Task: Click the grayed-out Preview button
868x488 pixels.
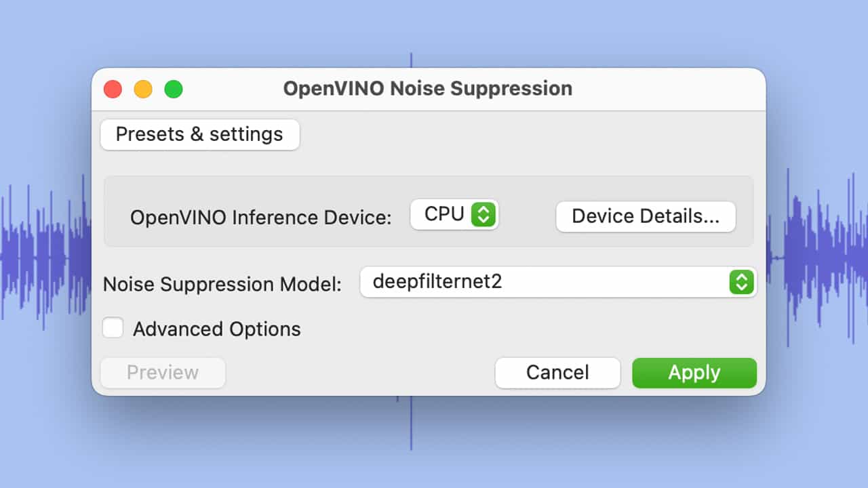Action: [163, 373]
